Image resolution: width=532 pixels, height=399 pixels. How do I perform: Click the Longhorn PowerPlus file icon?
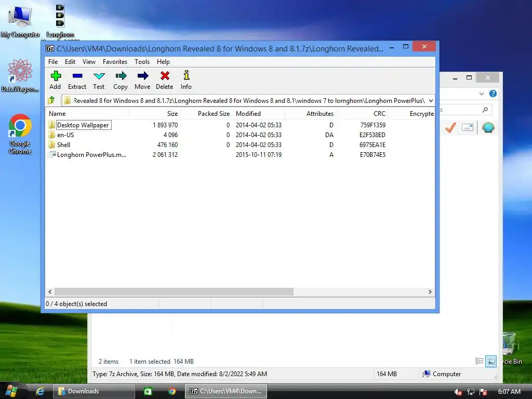click(x=51, y=154)
